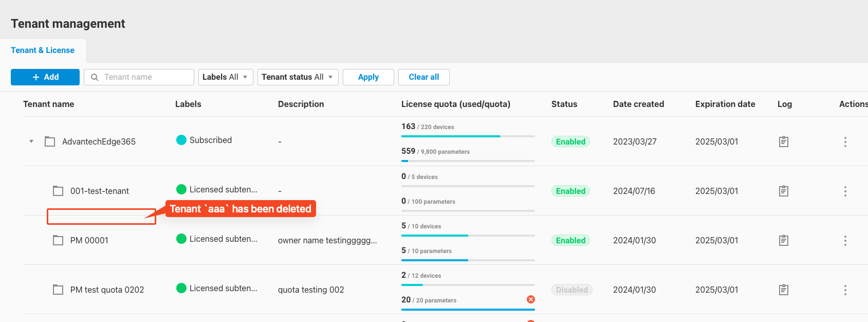Click folder icon of PM 00001
Viewport: 868px width, 322px height.
[58, 240]
